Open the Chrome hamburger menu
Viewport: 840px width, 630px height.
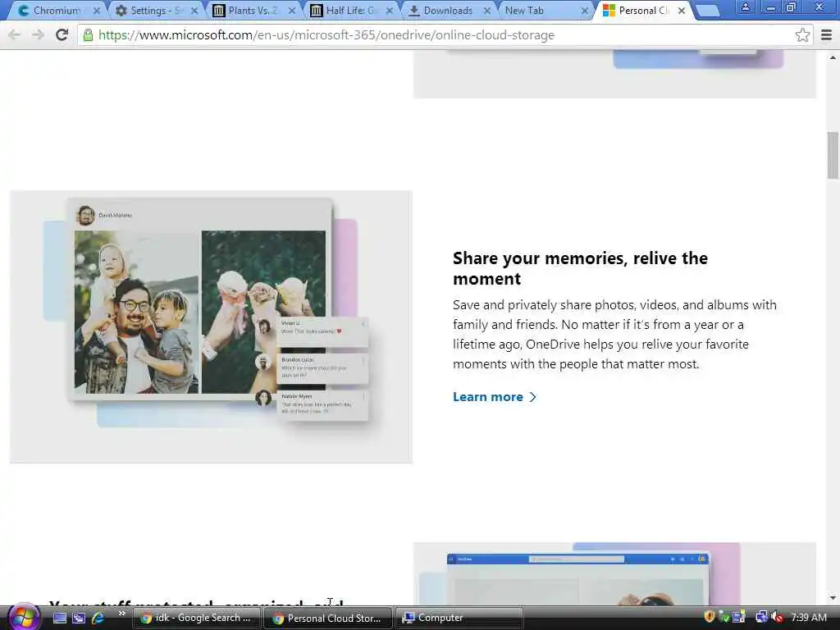(x=826, y=34)
